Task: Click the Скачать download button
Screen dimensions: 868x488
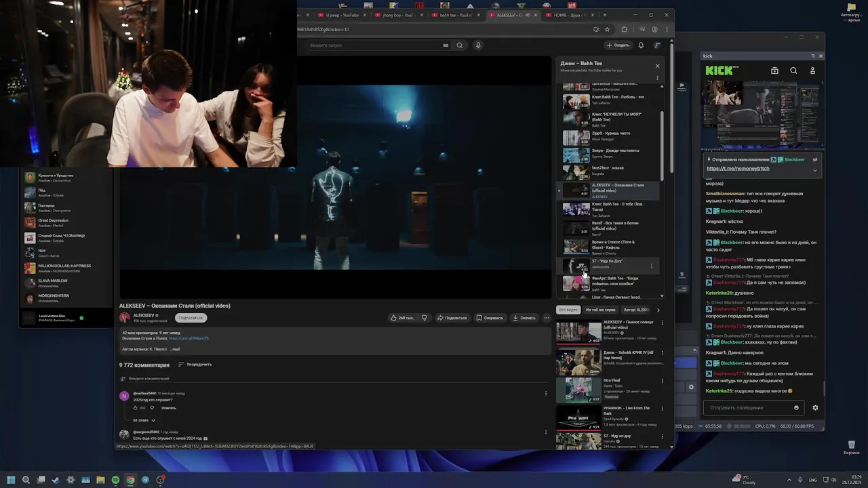Action: (x=524, y=318)
